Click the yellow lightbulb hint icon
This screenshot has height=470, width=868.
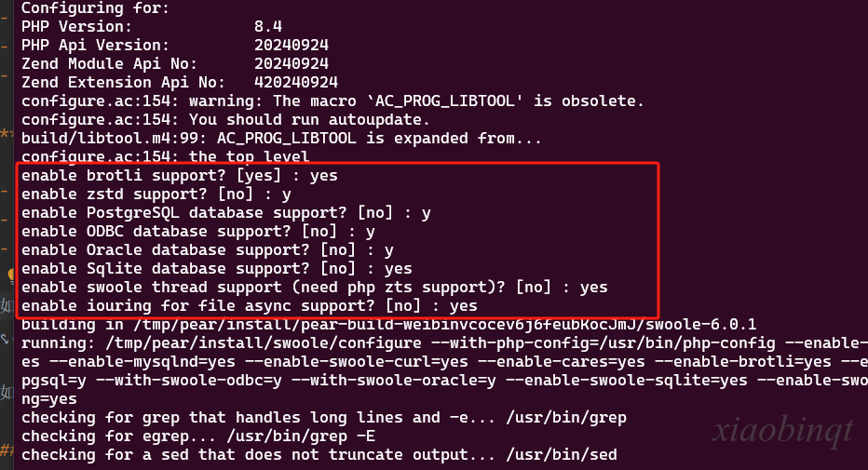[10, 275]
